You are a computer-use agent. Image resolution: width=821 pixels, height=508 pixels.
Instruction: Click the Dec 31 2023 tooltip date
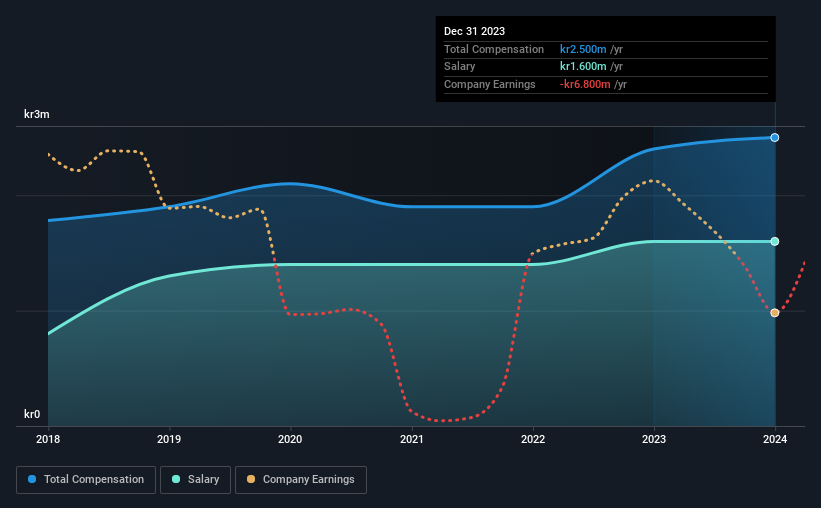[x=474, y=31]
